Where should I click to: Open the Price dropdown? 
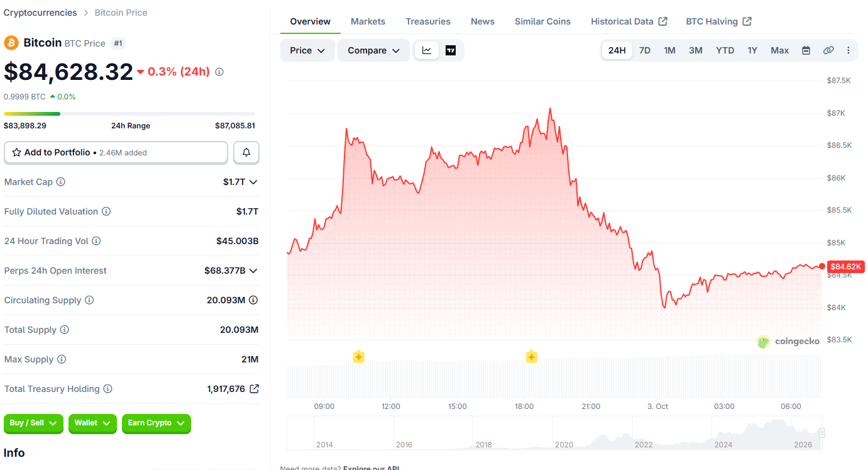point(307,50)
